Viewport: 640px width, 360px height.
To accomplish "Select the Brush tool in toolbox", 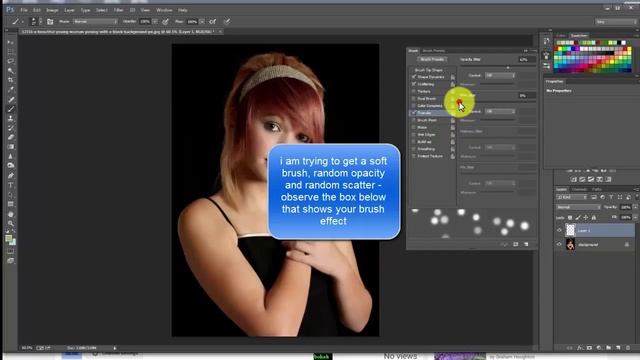I will click(x=11, y=109).
